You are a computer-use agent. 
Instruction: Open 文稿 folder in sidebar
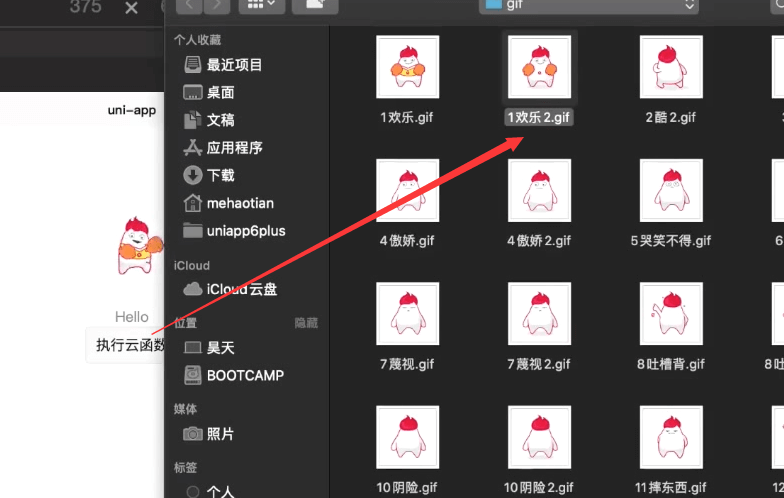[209, 120]
